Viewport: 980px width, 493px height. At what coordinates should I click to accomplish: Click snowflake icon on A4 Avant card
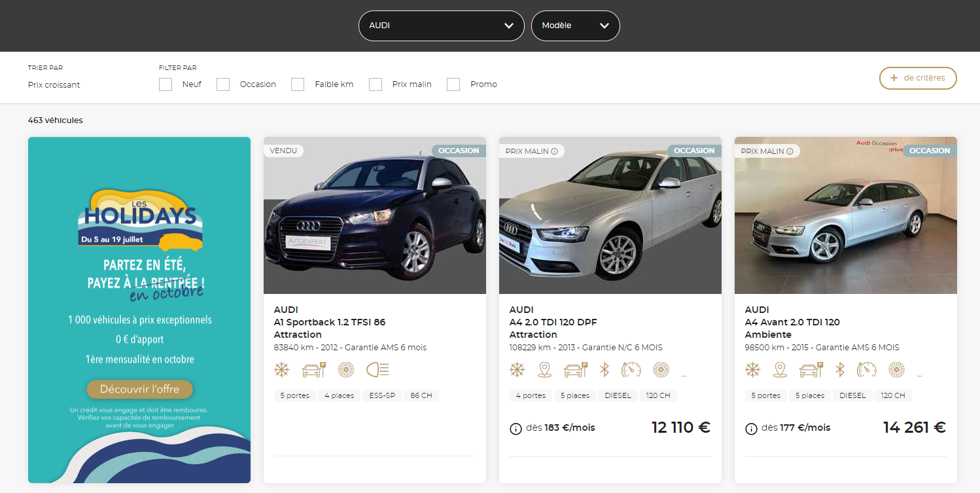(752, 370)
